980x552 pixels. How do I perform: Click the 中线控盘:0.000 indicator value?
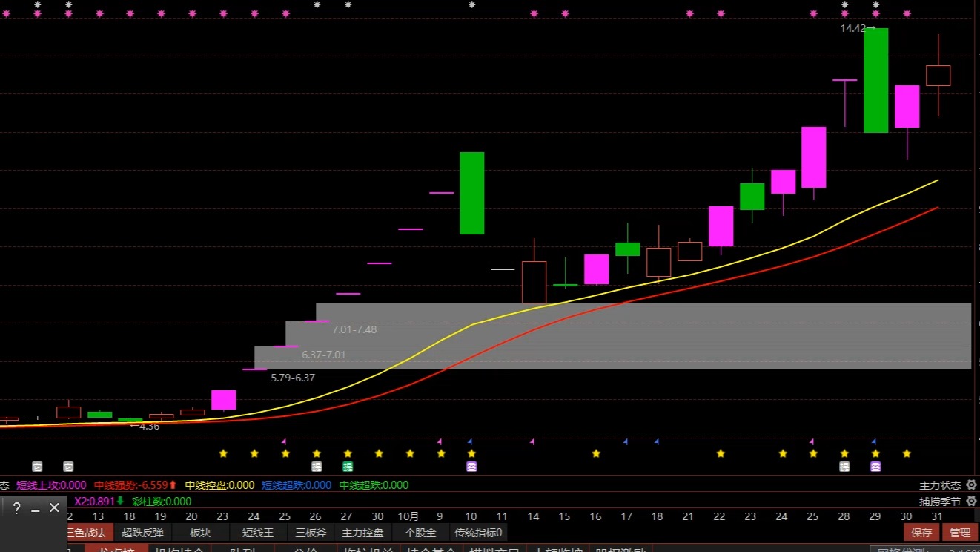219,485
